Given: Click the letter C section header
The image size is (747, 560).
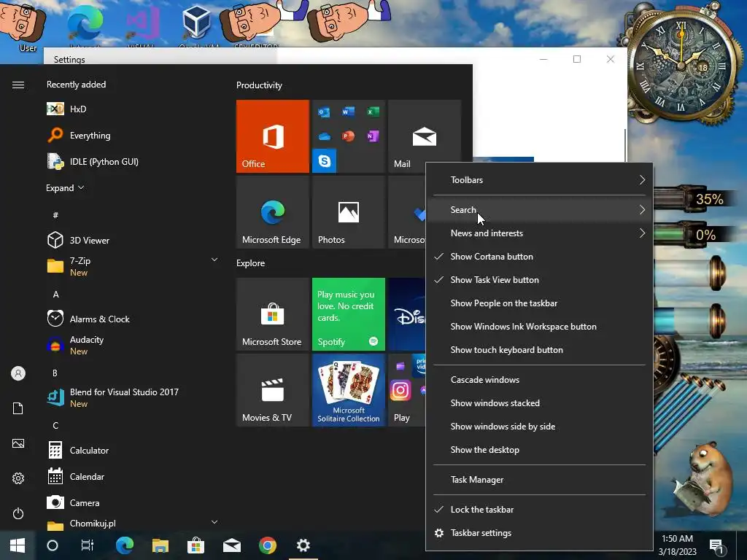Looking at the screenshot, I should coord(55,426).
